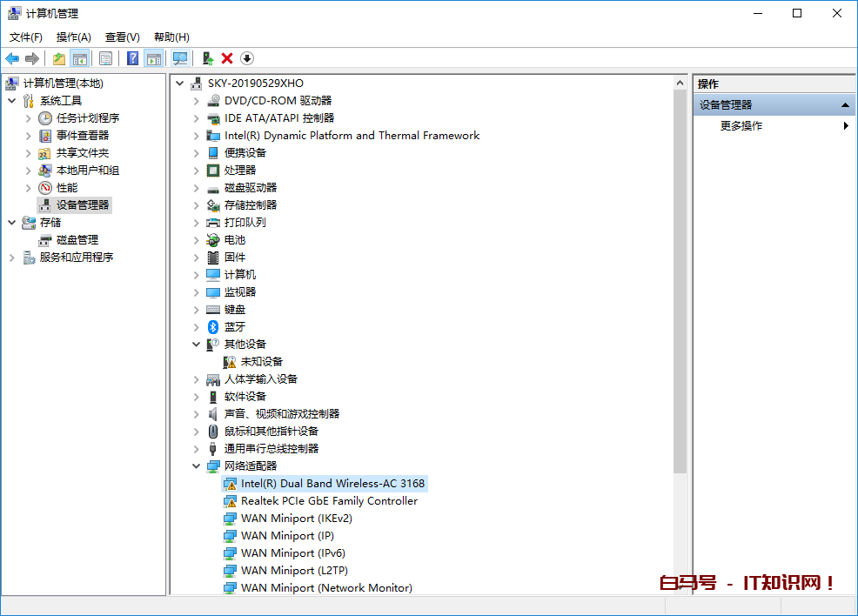Open the 查看(V) menu
The image size is (858, 616).
[x=122, y=37]
